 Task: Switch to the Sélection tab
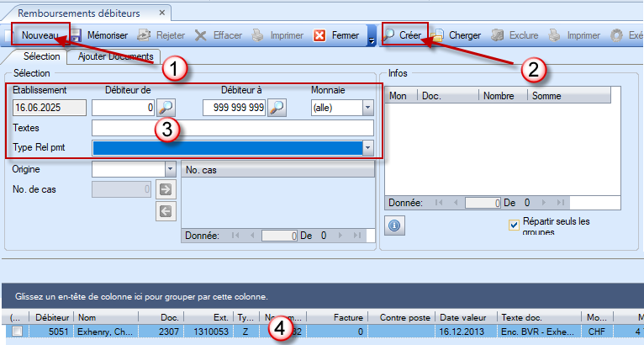tap(41, 56)
